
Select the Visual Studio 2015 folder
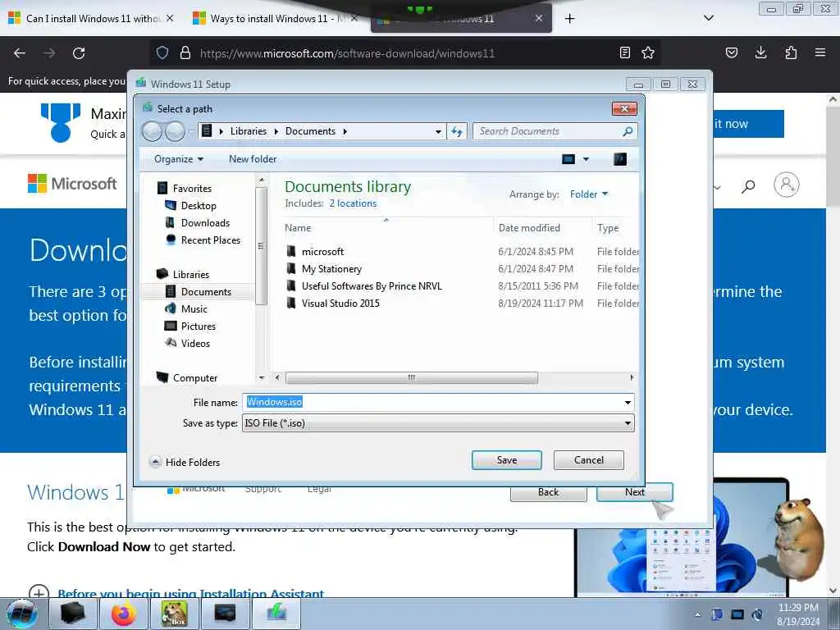[340, 304]
